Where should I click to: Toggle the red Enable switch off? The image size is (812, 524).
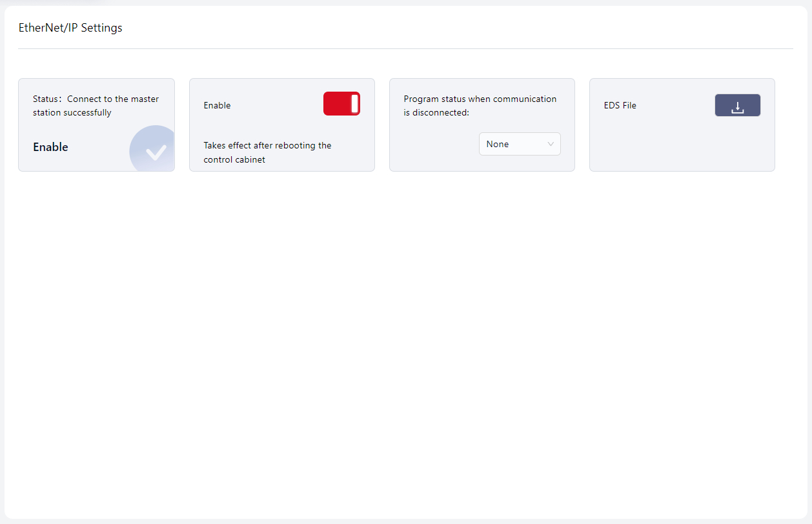click(x=341, y=104)
